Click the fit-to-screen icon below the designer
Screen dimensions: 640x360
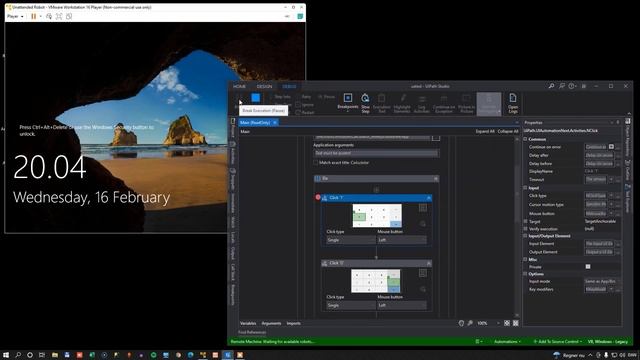tap(507, 323)
